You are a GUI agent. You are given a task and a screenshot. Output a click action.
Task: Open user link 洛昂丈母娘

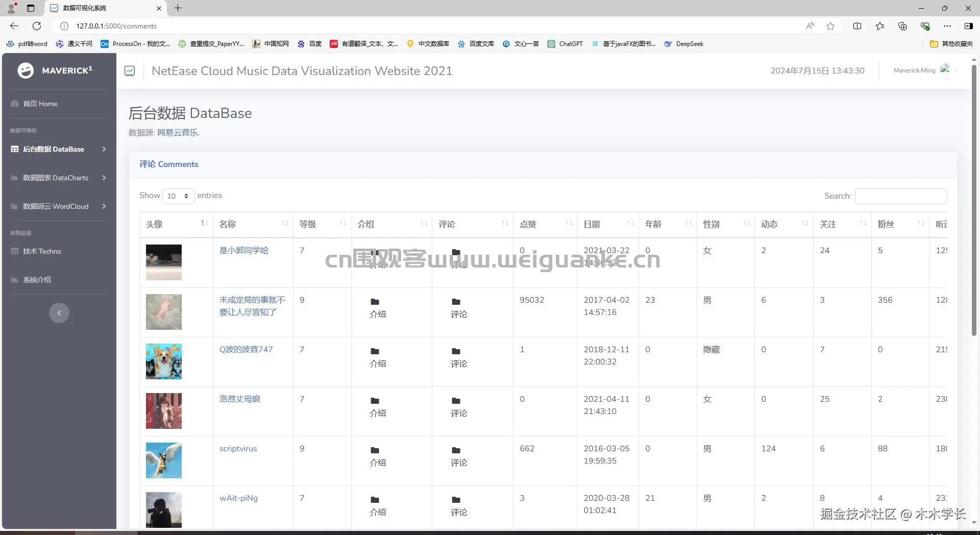(x=240, y=399)
